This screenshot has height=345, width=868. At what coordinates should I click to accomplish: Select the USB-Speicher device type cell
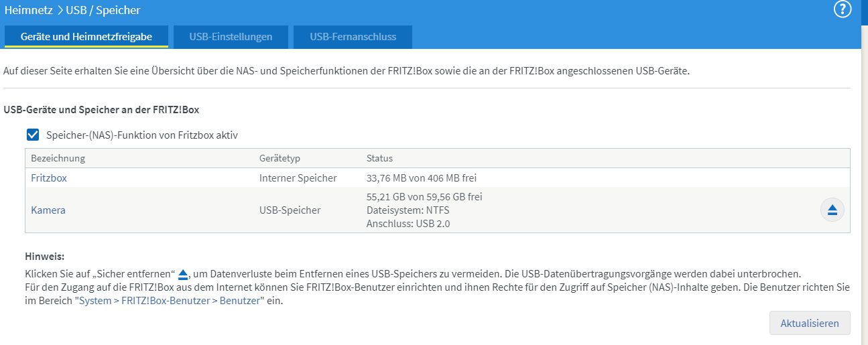290,210
